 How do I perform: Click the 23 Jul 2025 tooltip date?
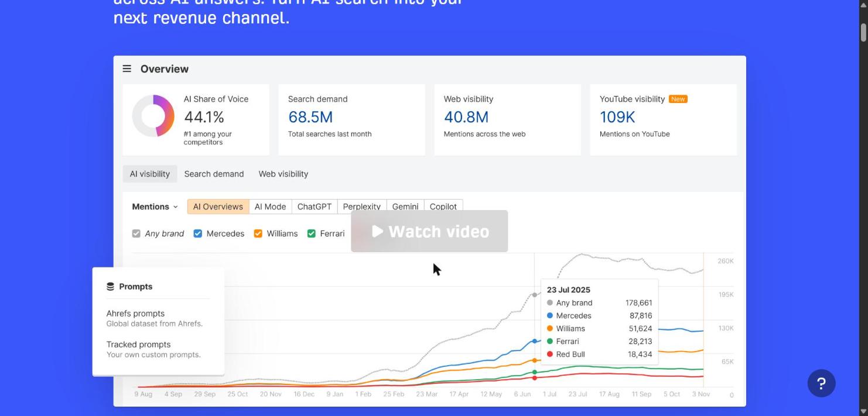569,290
